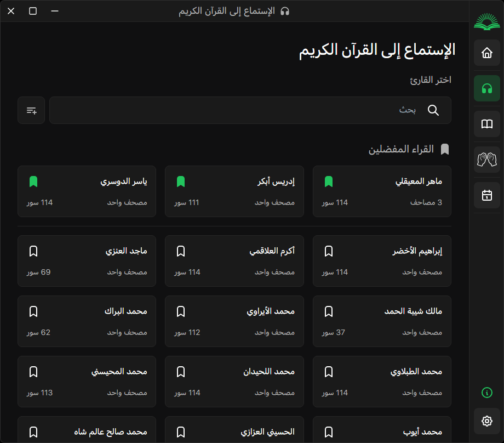Select the headphones listening icon in sidebar
Image resolution: width=504 pixels, height=443 pixels.
click(486, 88)
